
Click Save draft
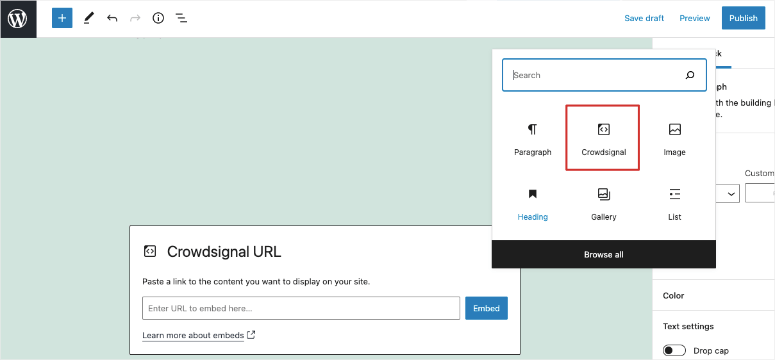click(644, 18)
